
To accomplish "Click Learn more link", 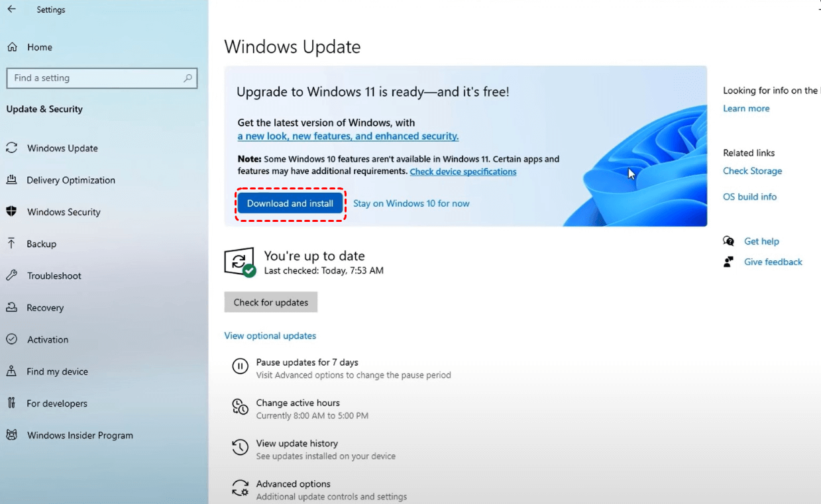I will point(746,109).
